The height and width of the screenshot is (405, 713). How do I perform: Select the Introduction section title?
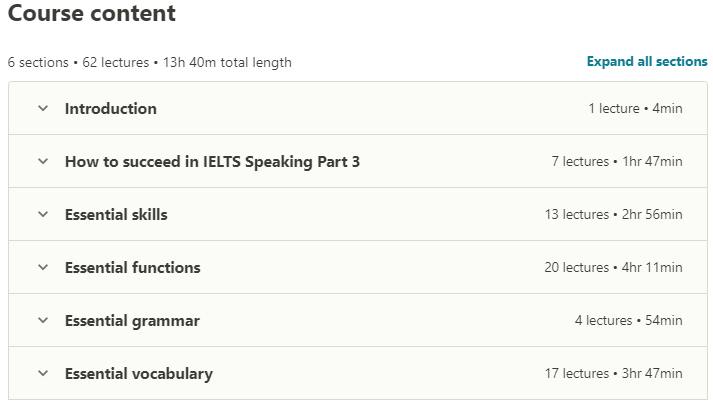click(111, 108)
